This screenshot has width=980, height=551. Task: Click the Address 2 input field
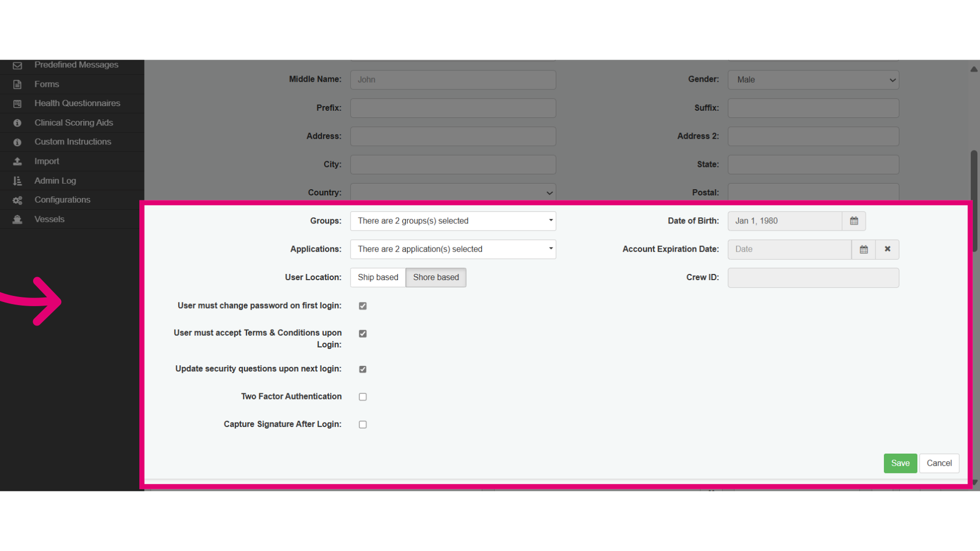click(813, 136)
